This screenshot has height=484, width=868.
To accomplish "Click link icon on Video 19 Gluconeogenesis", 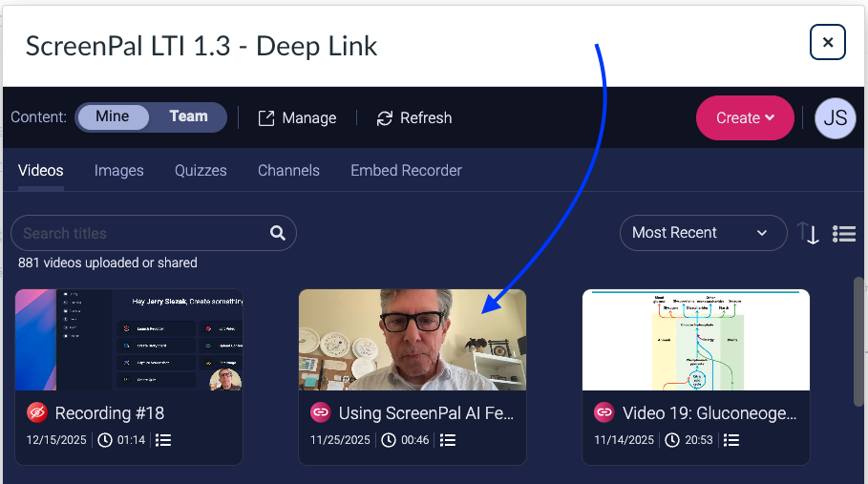I will [x=604, y=412].
